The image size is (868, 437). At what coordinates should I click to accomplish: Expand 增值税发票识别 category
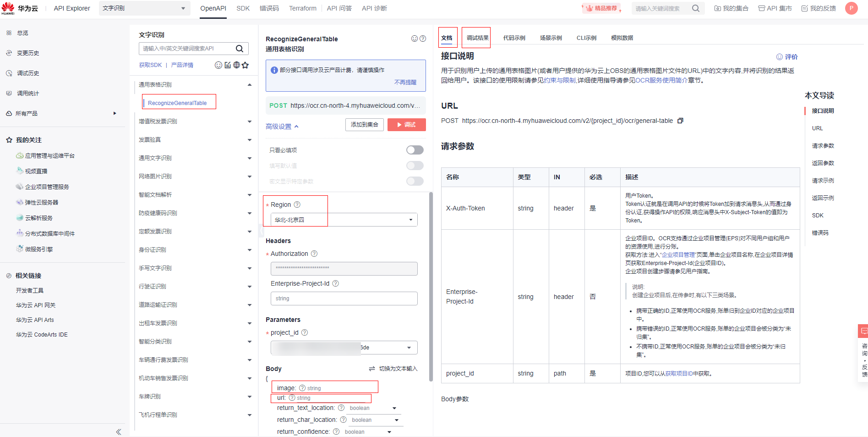pos(250,122)
